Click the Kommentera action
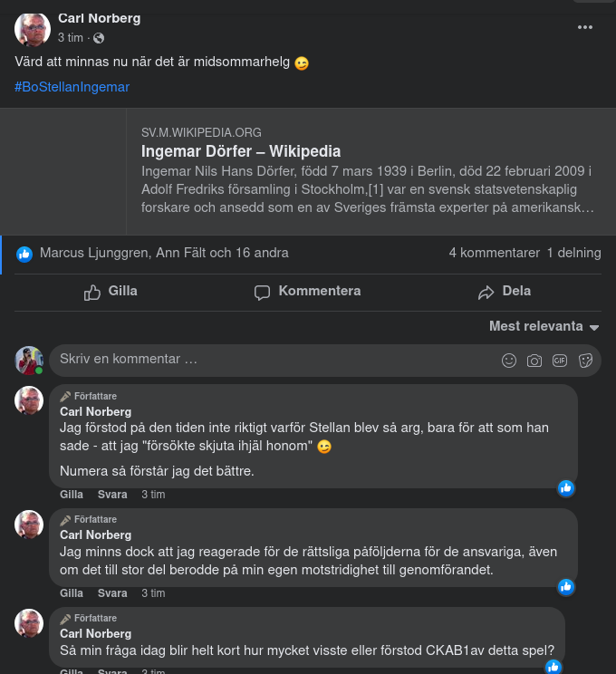The image size is (616, 674). coord(308,292)
